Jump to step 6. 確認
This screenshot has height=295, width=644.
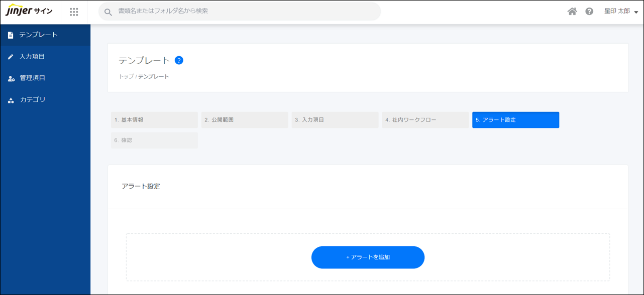click(x=154, y=140)
